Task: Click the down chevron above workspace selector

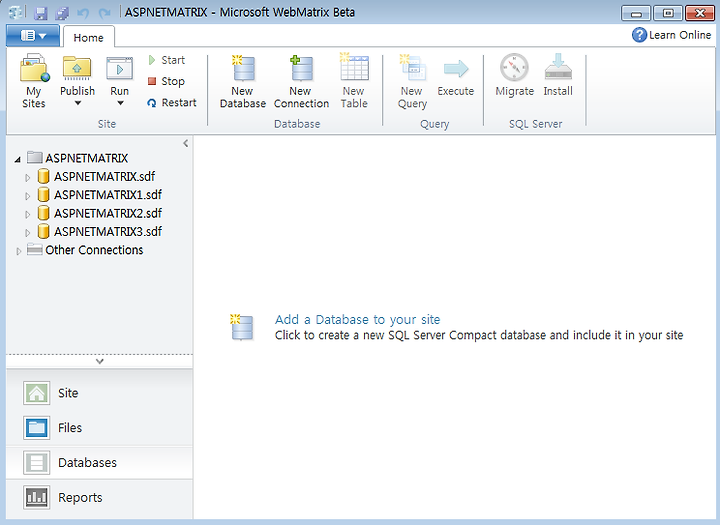Action: (x=100, y=361)
